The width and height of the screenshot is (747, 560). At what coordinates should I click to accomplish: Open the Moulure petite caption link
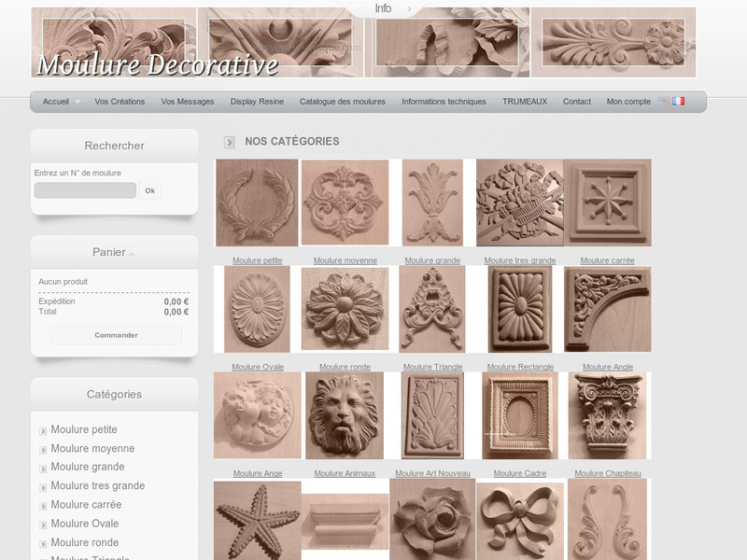(258, 260)
